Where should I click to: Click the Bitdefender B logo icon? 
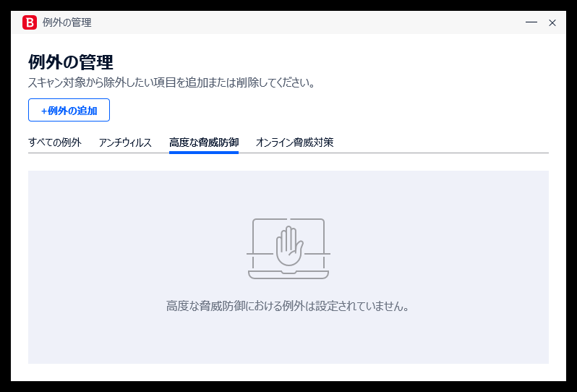tap(30, 22)
